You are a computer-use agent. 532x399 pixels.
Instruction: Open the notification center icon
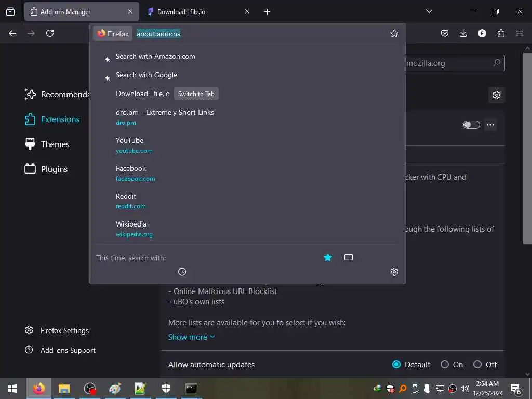tap(516, 389)
